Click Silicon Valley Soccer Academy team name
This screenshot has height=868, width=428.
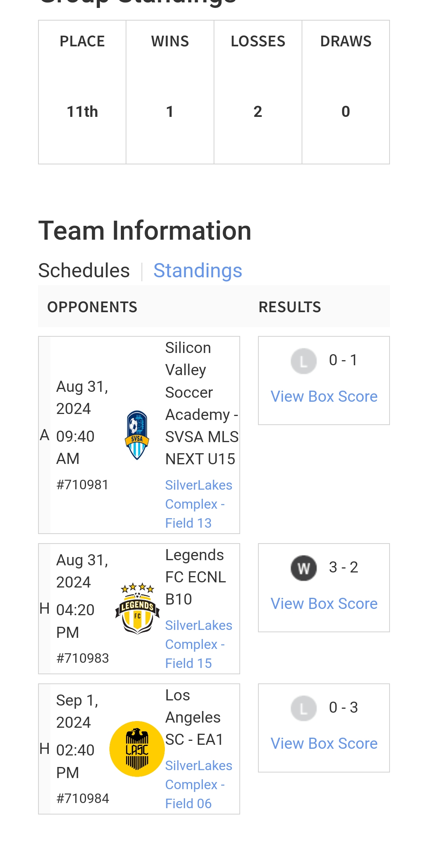(201, 403)
